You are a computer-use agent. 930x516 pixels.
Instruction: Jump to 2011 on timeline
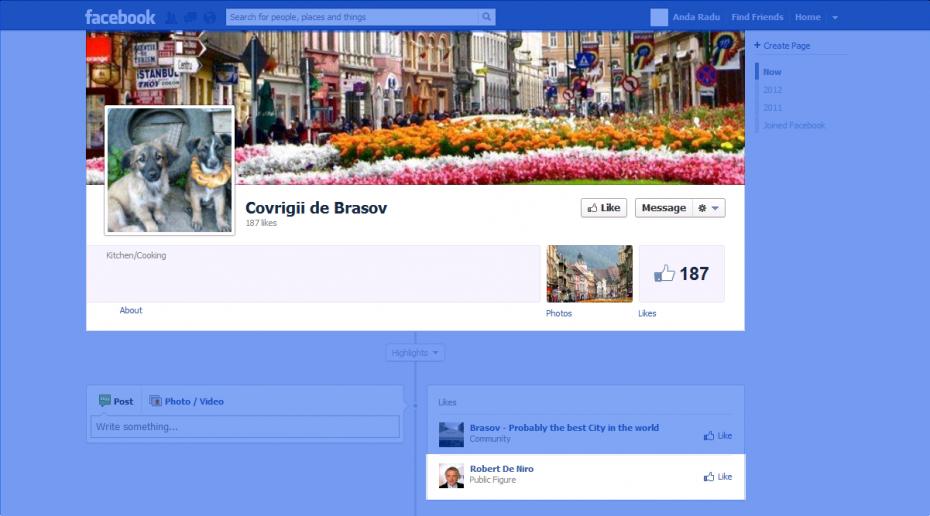pyautogui.click(x=772, y=107)
